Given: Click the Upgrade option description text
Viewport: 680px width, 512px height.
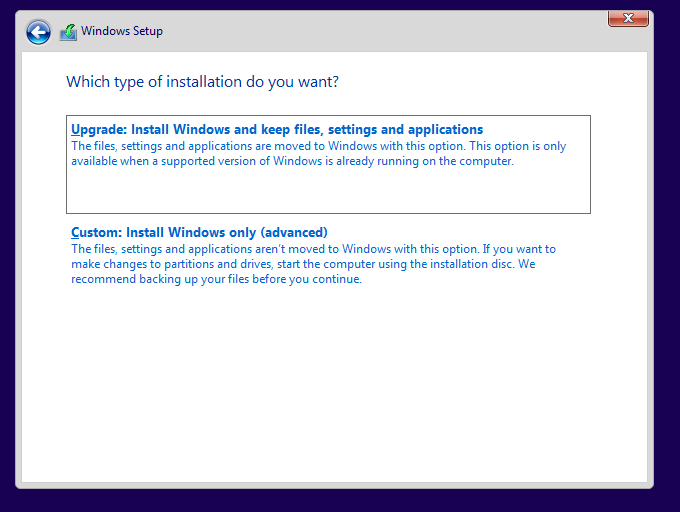Looking at the screenshot, I should coord(319,153).
